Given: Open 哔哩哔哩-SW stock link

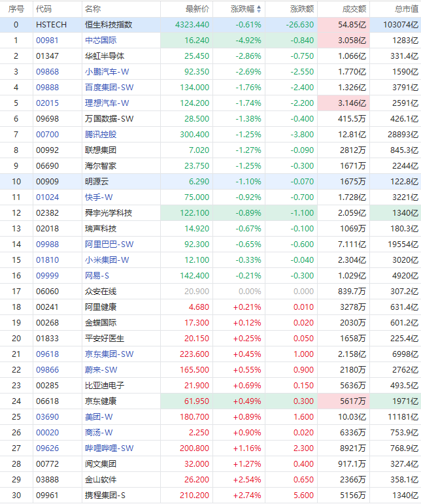Looking at the screenshot, I should [109, 448].
